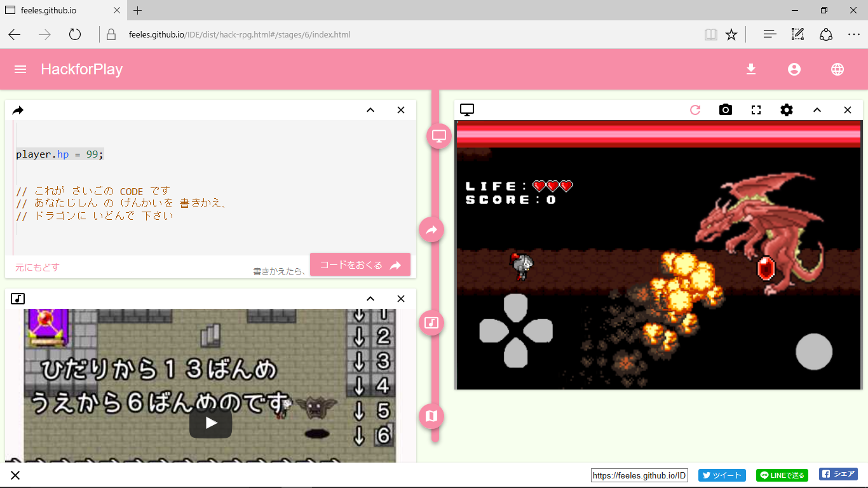Click the comment これが さいごの CODE です

coord(93,191)
